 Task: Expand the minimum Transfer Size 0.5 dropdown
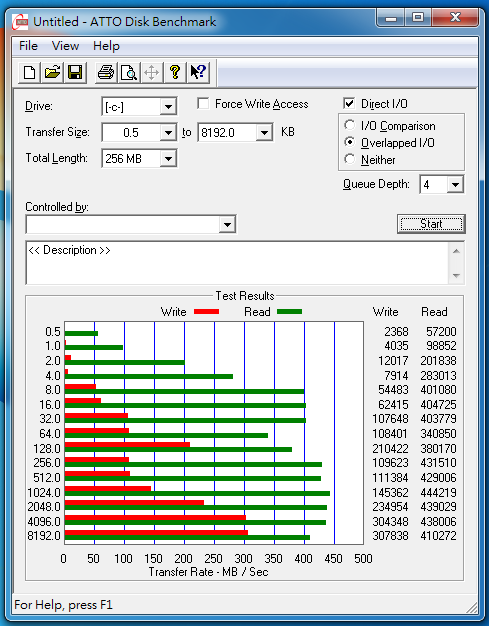click(x=168, y=133)
